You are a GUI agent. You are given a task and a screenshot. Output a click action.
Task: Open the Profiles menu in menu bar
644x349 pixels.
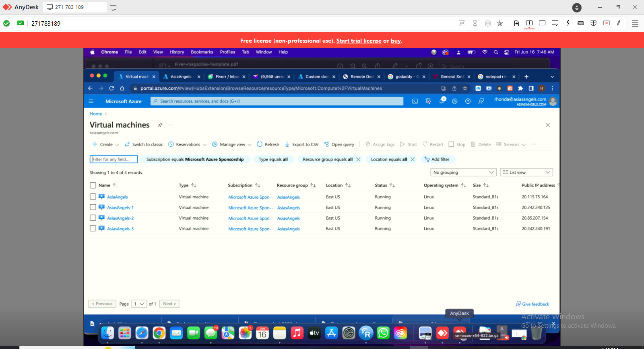[x=227, y=52]
